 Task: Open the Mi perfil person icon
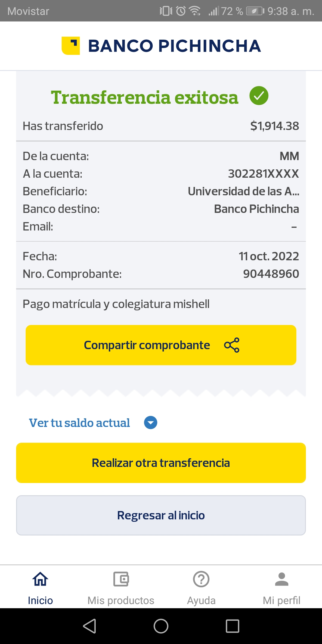[282, 579]
